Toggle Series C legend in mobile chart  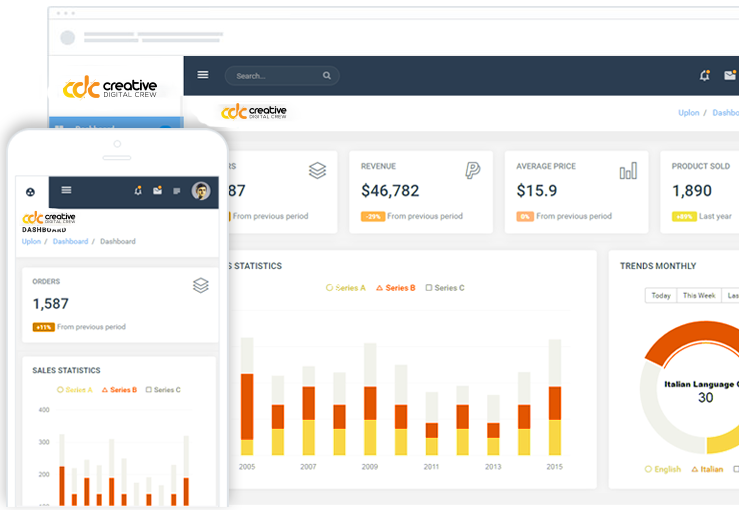click(x=163, y=390)
